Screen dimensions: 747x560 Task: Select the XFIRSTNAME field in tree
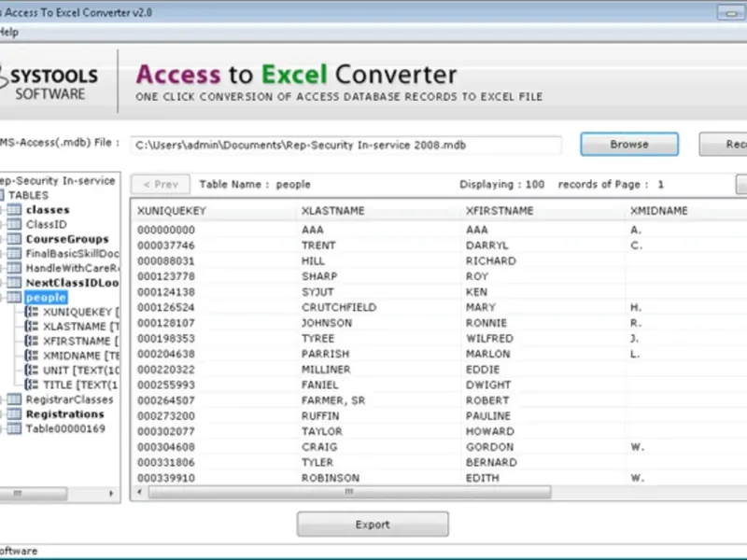tap(81, 341)
